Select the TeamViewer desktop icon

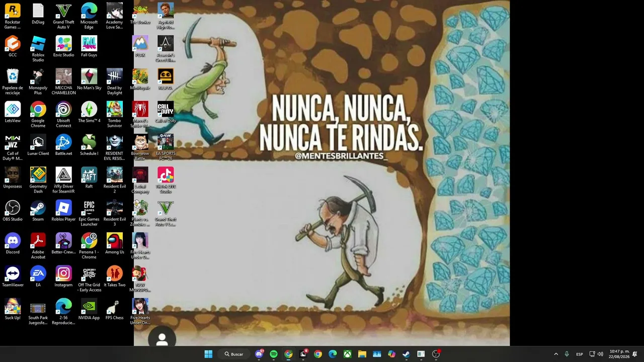tap(13, 276)
